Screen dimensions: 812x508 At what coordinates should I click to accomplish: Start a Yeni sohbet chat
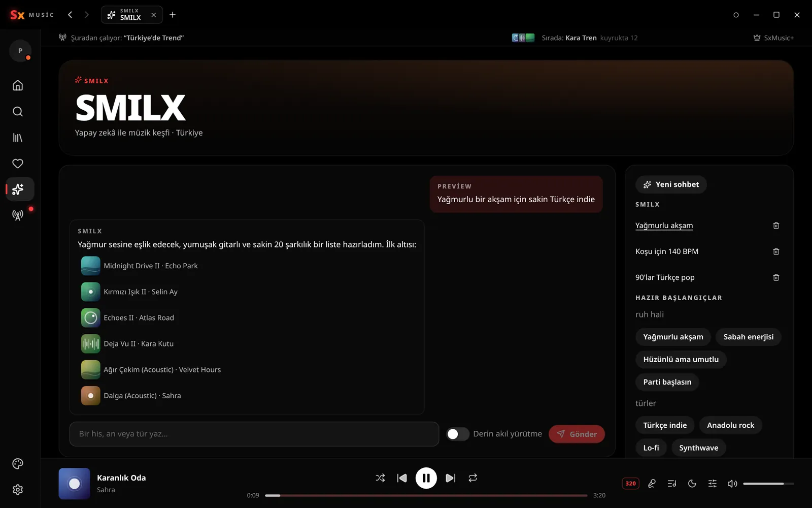pyautogui.click(x=671, y=184)
